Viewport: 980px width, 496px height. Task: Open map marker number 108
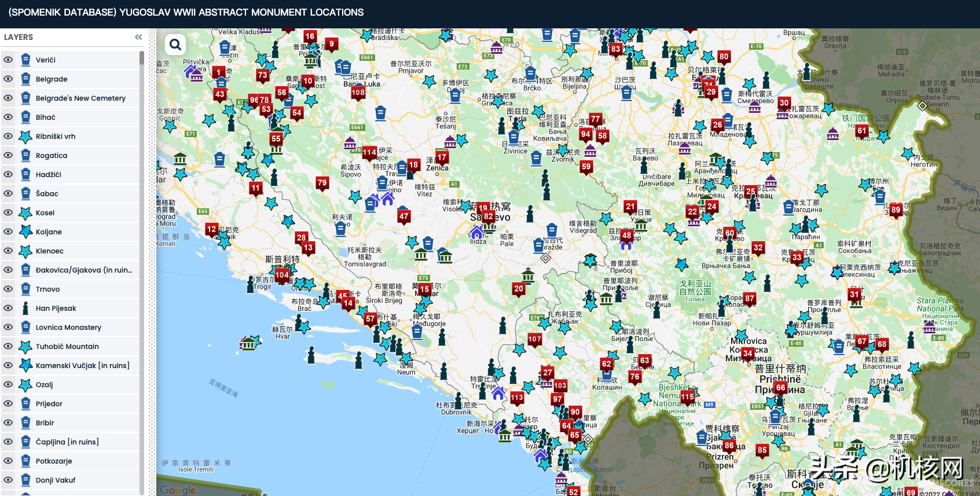point(358,93)
